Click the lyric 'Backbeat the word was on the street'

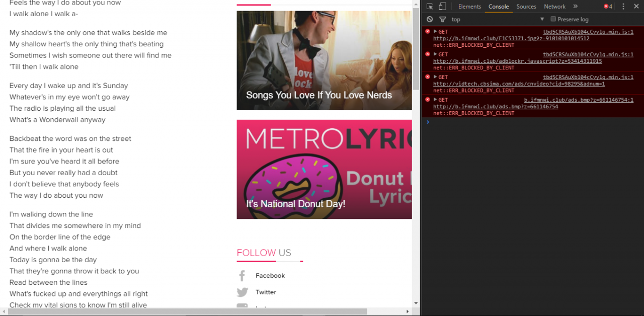[x=70, y=138]
